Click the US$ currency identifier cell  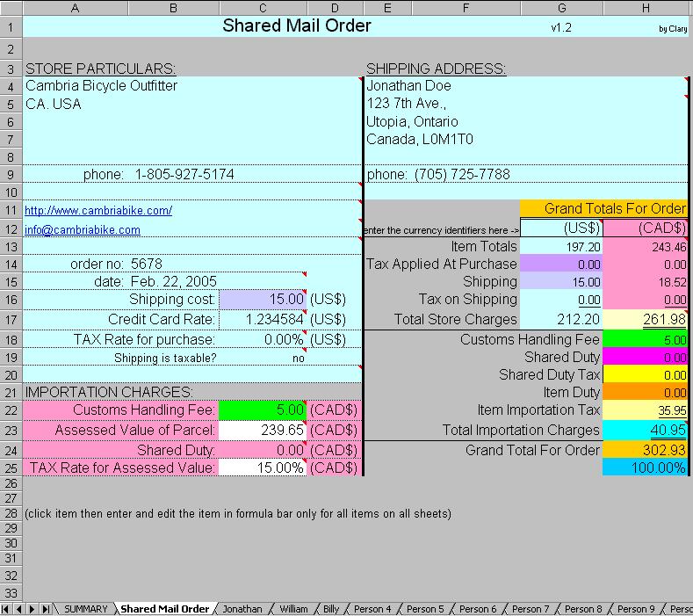pyautogui.click(x=561, y=228)
